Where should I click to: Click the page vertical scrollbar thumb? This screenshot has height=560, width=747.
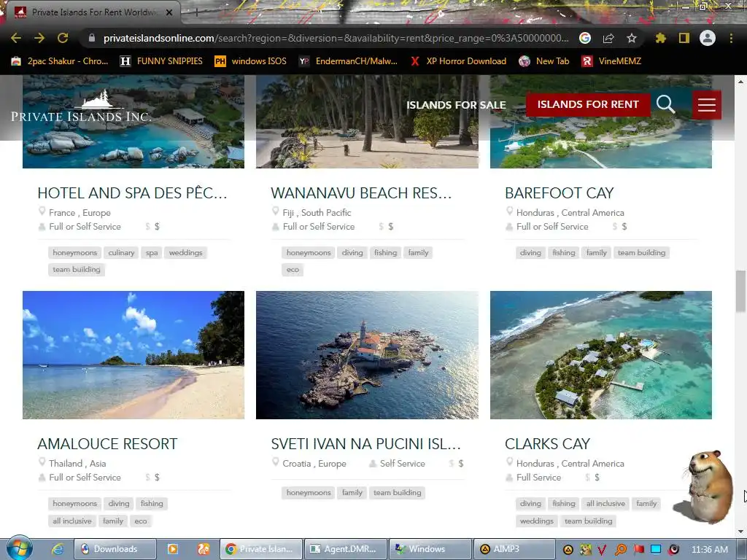click(740, 290)
